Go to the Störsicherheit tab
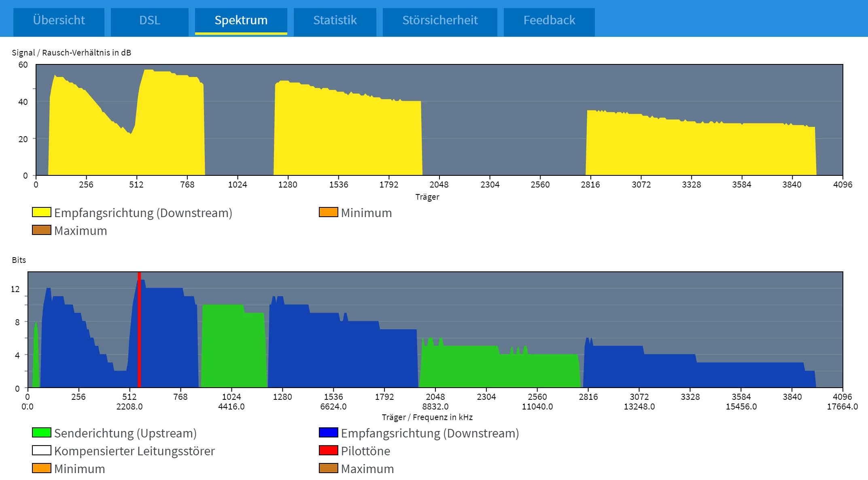 tap(440, 20)
